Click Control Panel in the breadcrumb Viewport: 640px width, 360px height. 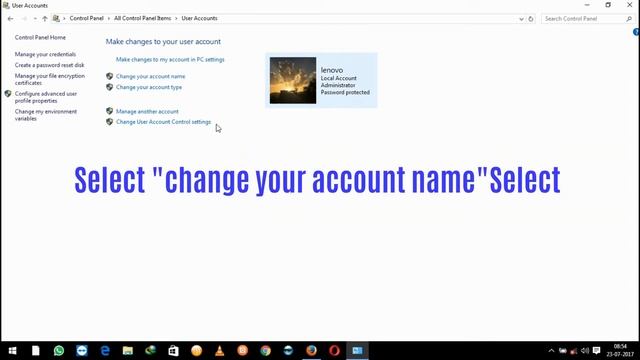[x=87, y=18]
